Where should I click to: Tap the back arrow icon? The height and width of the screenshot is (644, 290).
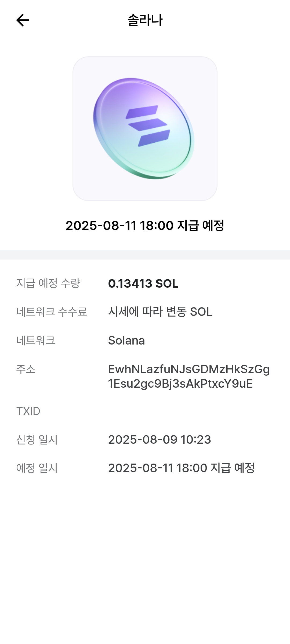point(23,20)
